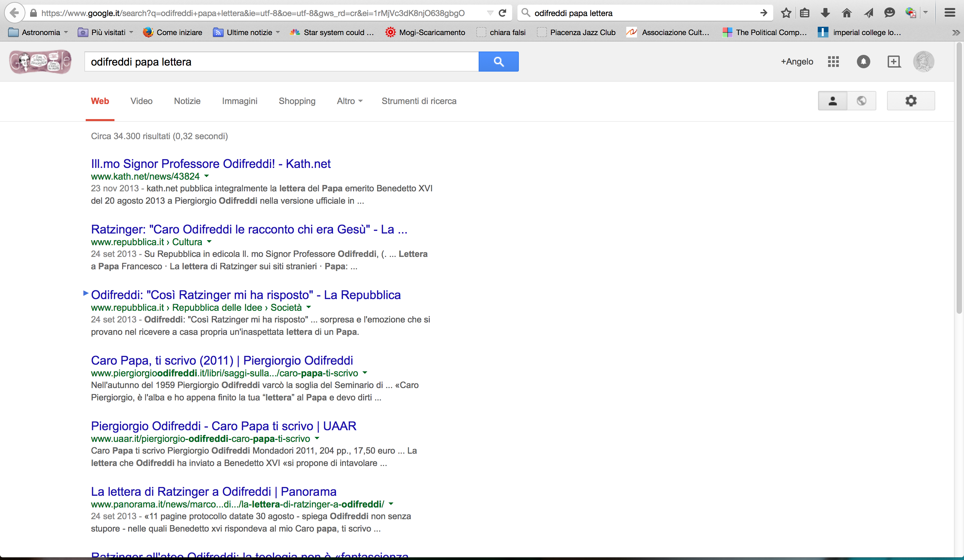Image resolution: width=964 pixels, height=560 pixels.
Task: Open the Firefox hamburger menu
Action: pyautogui.click(x=950, y=13)
